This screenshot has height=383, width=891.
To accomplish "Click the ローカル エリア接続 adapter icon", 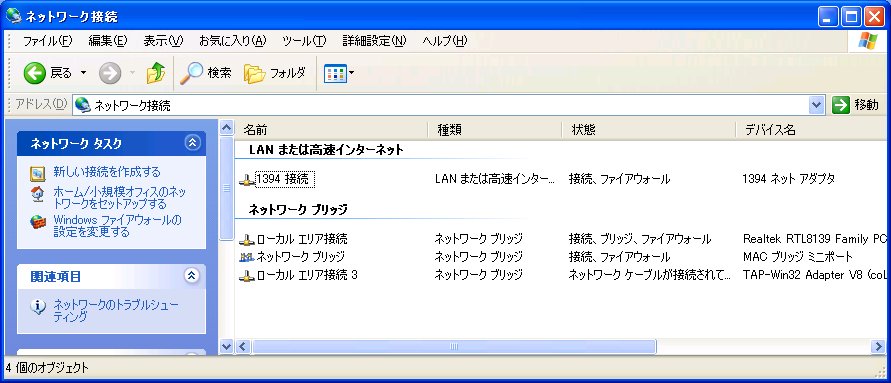I will click(247, 240).
